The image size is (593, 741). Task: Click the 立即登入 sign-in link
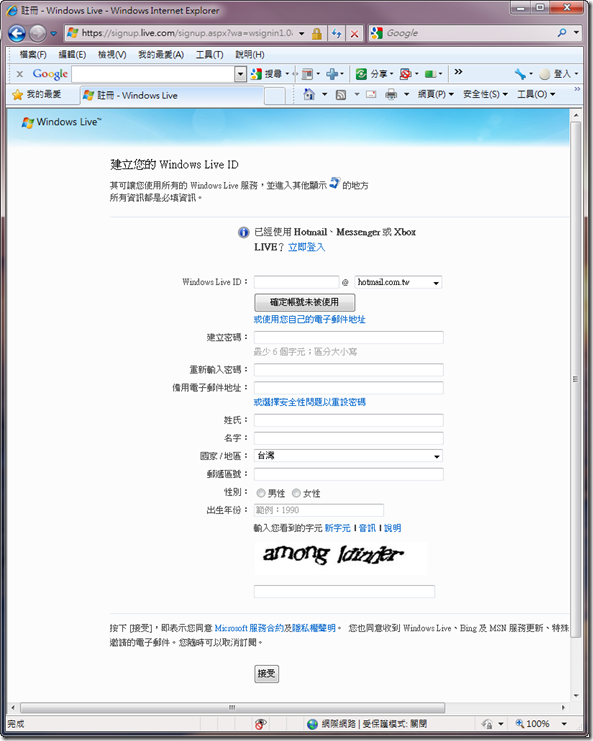(306, 247)
